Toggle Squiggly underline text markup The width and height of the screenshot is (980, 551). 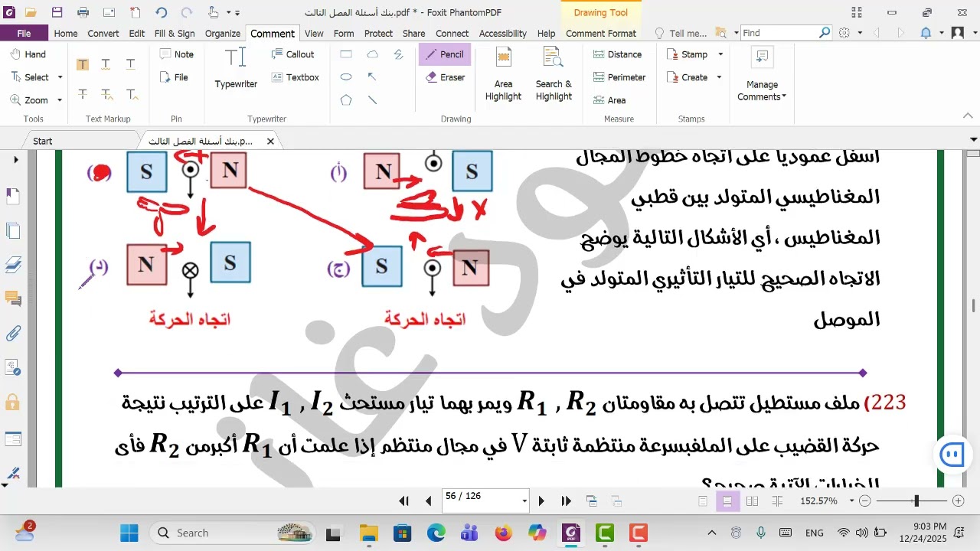click(106, 64)
